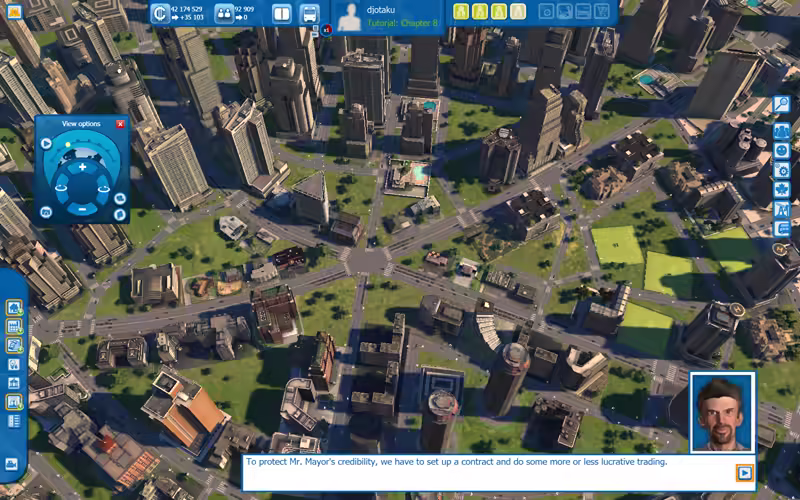Viewport: 800px width, 500px height.
Task: Click the dimmed horizontal bars icon in top bar
Action: pyautogui.click(x=583, y=12)
